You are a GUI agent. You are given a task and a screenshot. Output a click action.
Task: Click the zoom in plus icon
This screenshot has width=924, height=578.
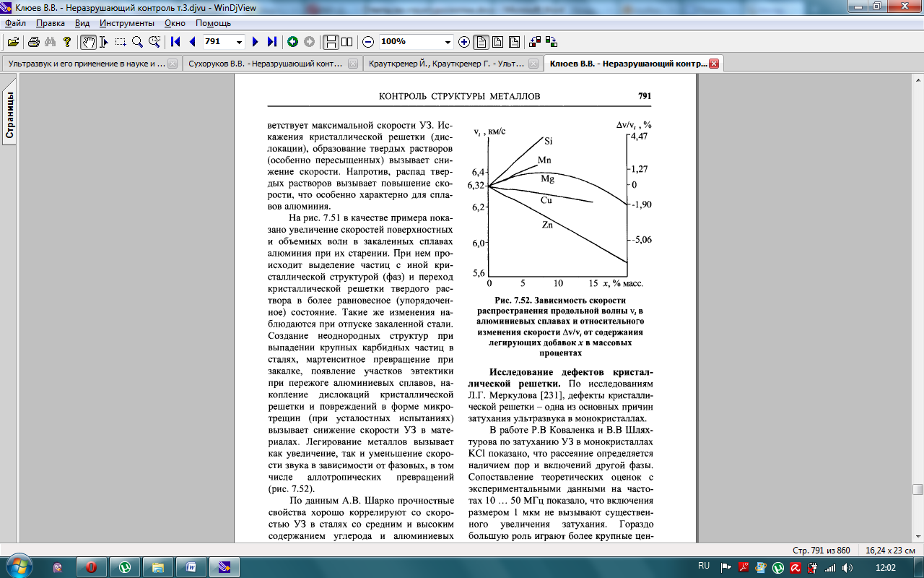click(x=464, y=42)
